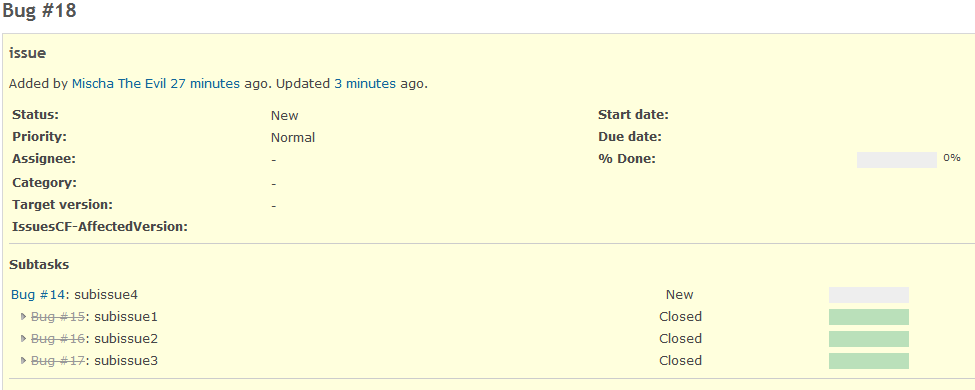Screen dimensions: 975x390
Task: Visit Mischa The Evil's profile link
Action: 119,83
